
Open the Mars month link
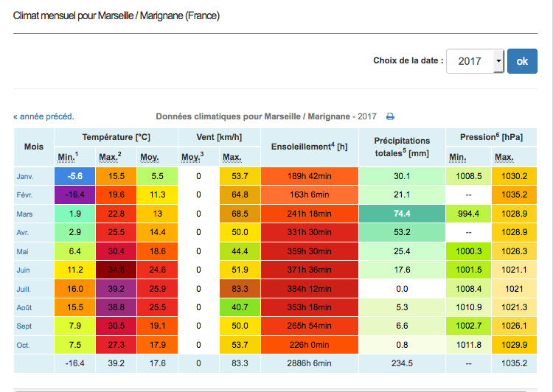[x=24, y=214]
